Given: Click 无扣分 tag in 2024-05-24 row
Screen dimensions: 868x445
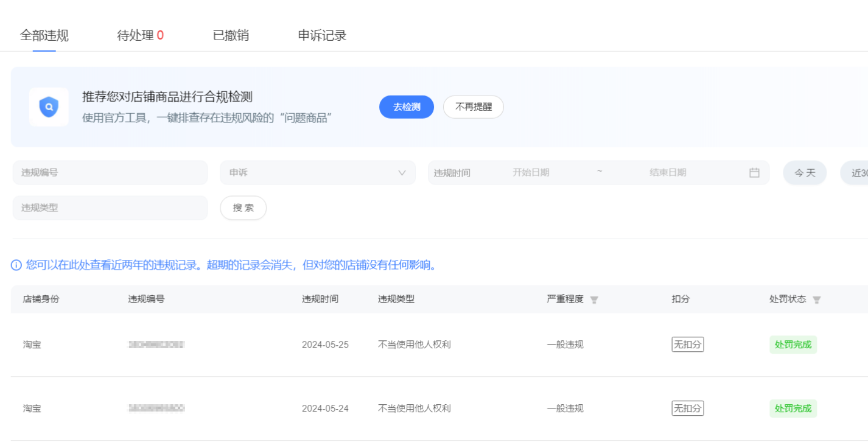Looking at the screenshot, I should point(687,408).
